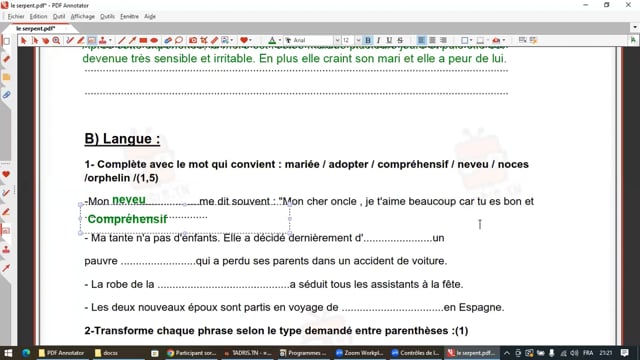640x360 pixels.
Task: Select the red rectangle shape tool
Action: click(x=143, y=40)
